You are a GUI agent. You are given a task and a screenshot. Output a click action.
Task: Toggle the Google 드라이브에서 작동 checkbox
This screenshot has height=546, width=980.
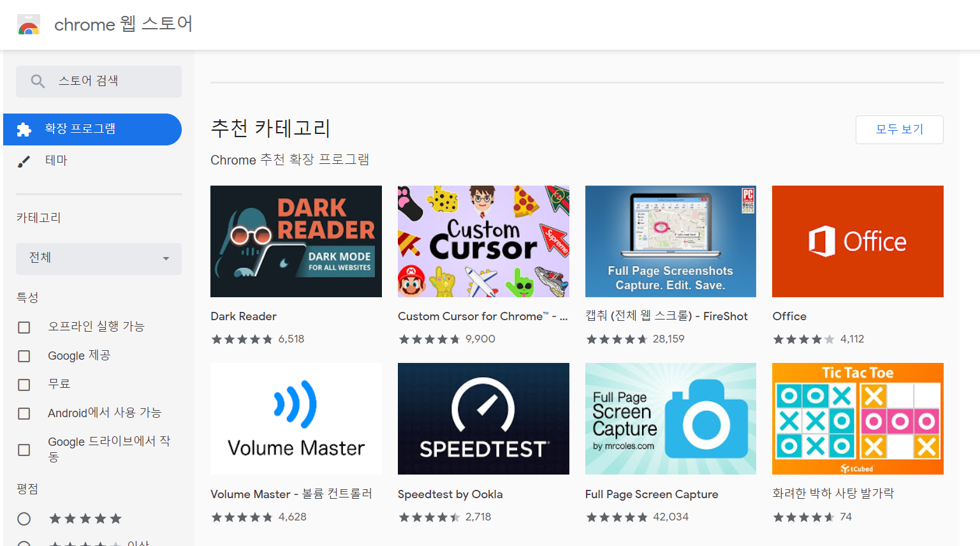click(x=24, y=450)
